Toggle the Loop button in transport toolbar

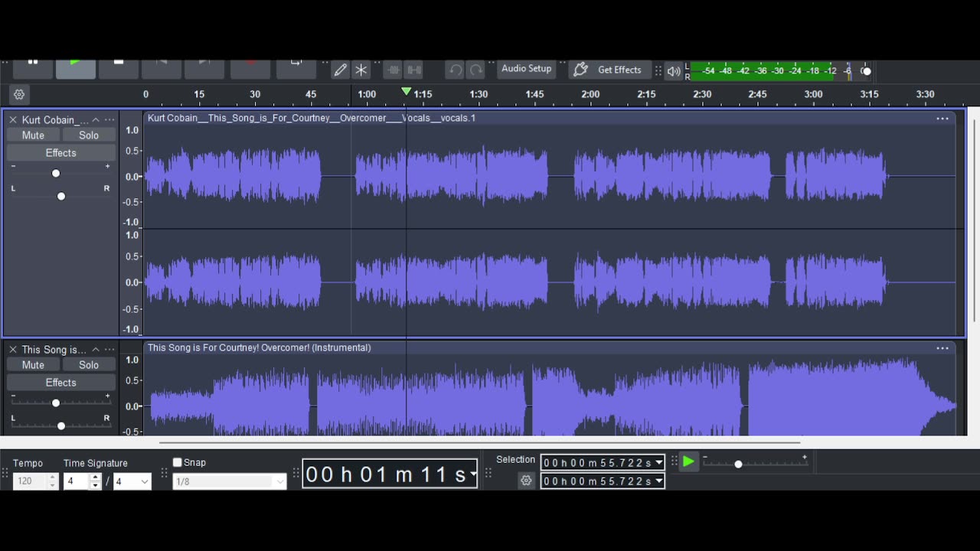(296, 69)
